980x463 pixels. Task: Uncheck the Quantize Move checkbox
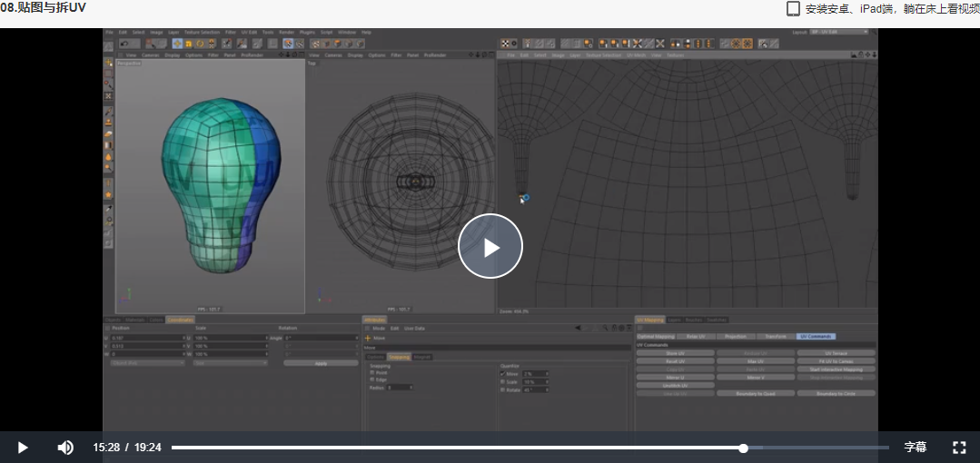click(x=502, y=374)
